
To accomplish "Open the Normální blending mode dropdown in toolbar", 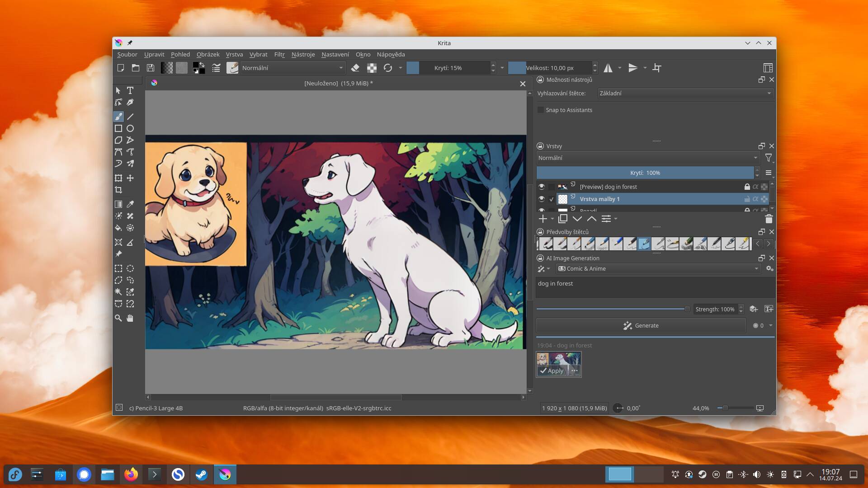I will 292,68.
